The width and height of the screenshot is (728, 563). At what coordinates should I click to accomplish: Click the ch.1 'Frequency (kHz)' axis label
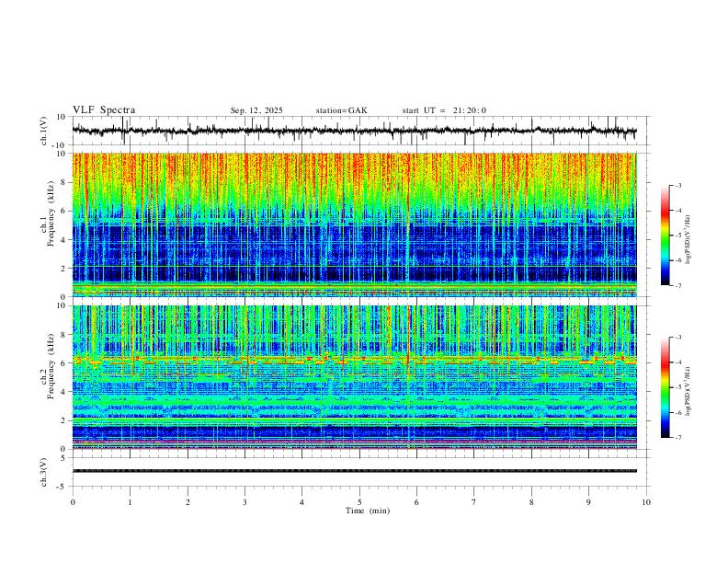pyautogui.click(x=51, y=213)
